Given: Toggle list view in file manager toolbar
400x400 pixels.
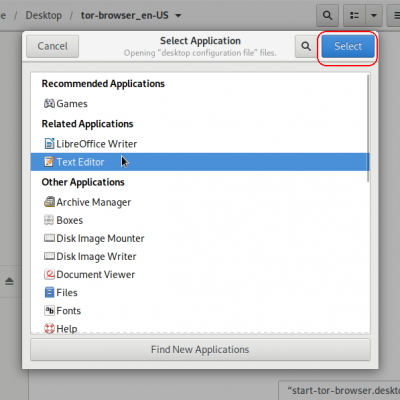Looking at the screenshot, I should click(354, 15).
